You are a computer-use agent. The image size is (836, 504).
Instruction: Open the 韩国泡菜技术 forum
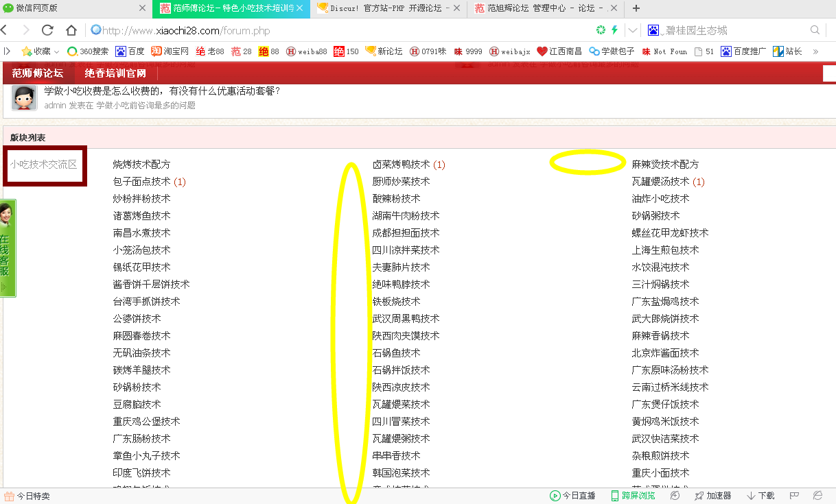(x=401, y=473)
